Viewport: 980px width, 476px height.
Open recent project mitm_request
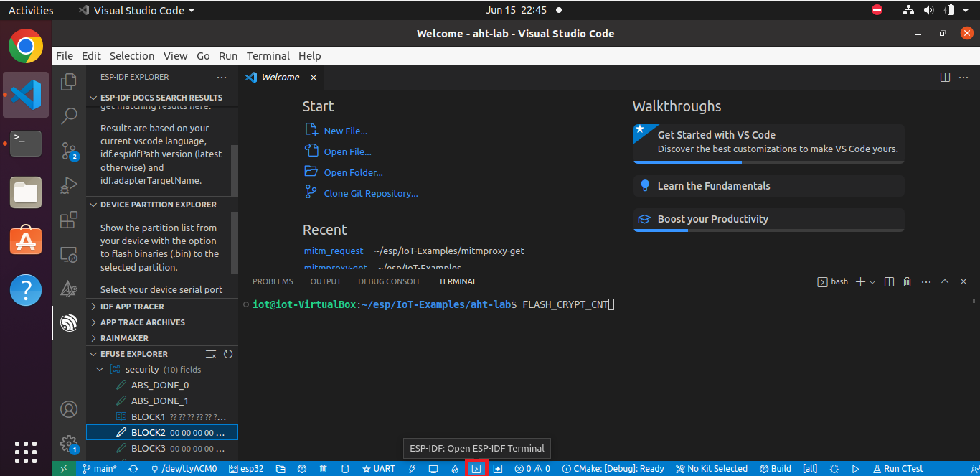click(x=334, y=251)
